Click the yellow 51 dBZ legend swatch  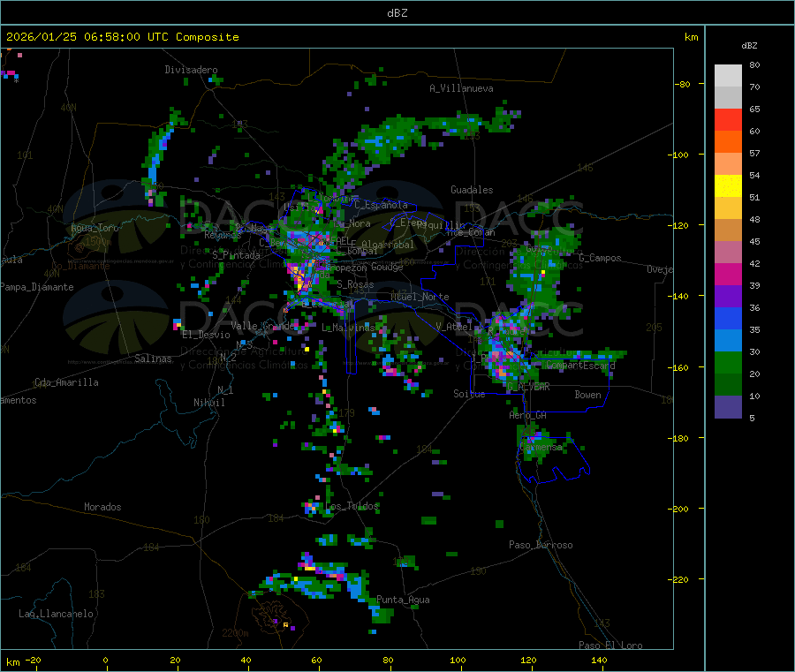click(728, 186)
